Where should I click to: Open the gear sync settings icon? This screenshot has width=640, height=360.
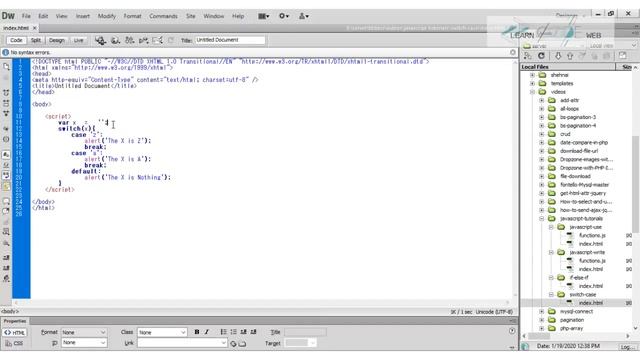(x=284, y=16)
